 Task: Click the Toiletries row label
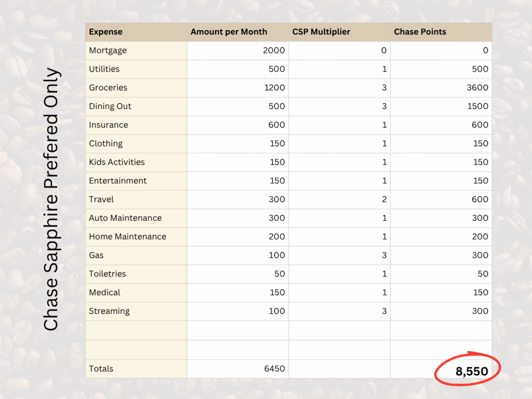click(x=107, y=274)
